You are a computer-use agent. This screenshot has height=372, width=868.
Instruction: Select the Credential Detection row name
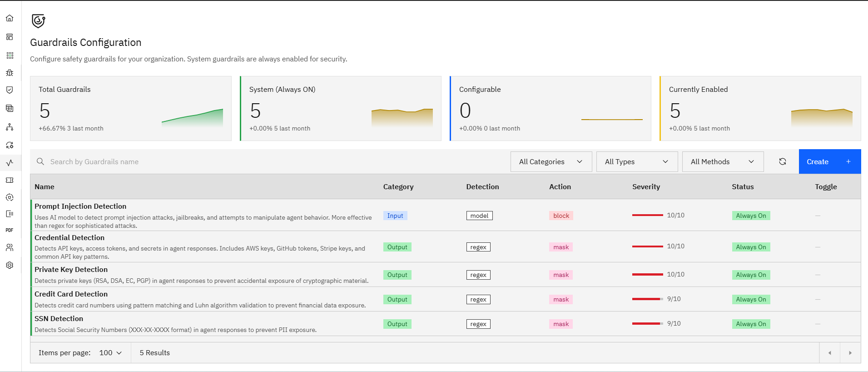click(x=69, y=237)
